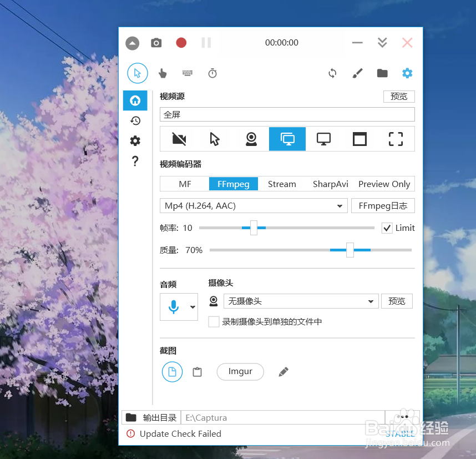Click the pause recording button

(x=206, y=43)
